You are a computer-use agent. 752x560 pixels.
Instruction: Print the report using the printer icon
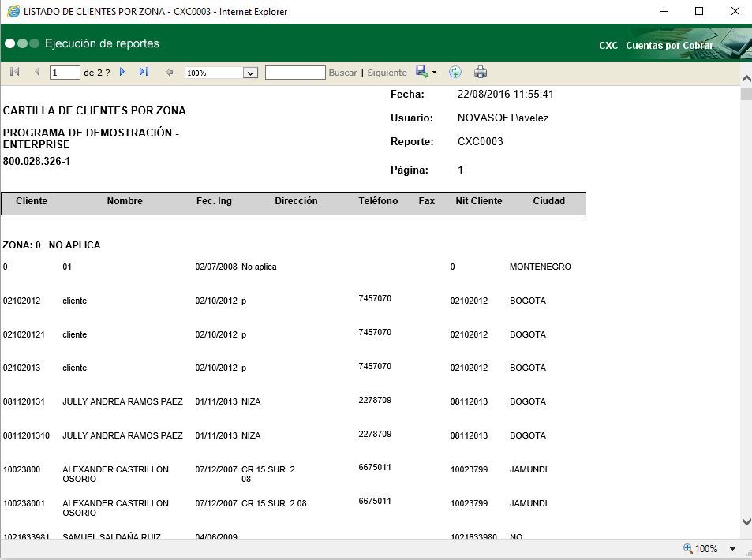[x=481, y=73]
